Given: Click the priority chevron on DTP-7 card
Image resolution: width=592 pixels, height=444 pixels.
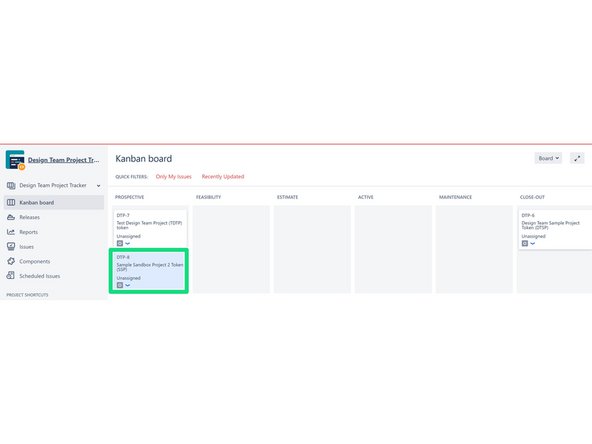Looking at the screenshot, I should 128,244.
